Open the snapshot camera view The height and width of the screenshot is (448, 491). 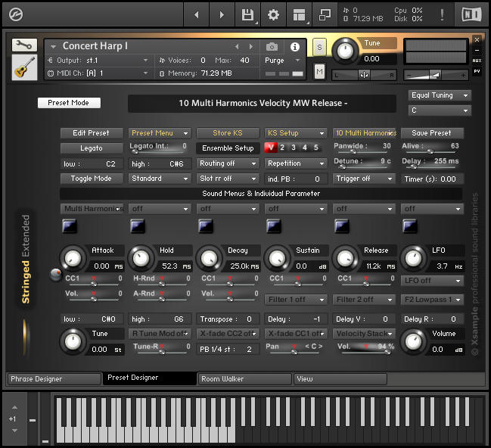(x=272, y=47)
